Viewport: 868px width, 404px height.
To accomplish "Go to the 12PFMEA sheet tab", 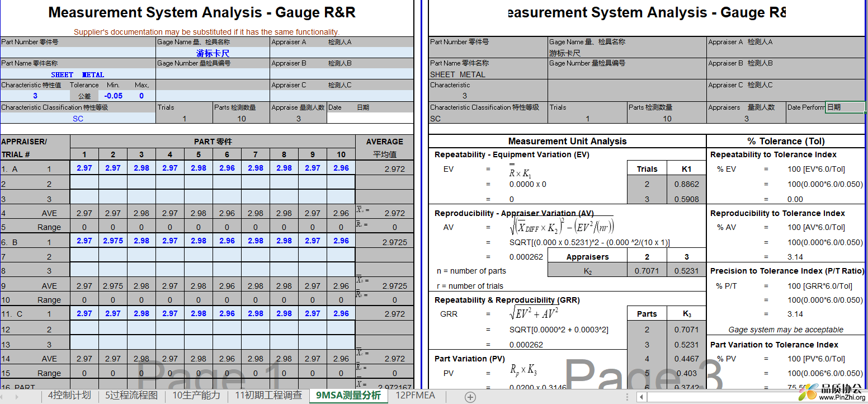I will pyautogui.click(x=415, y=396).
